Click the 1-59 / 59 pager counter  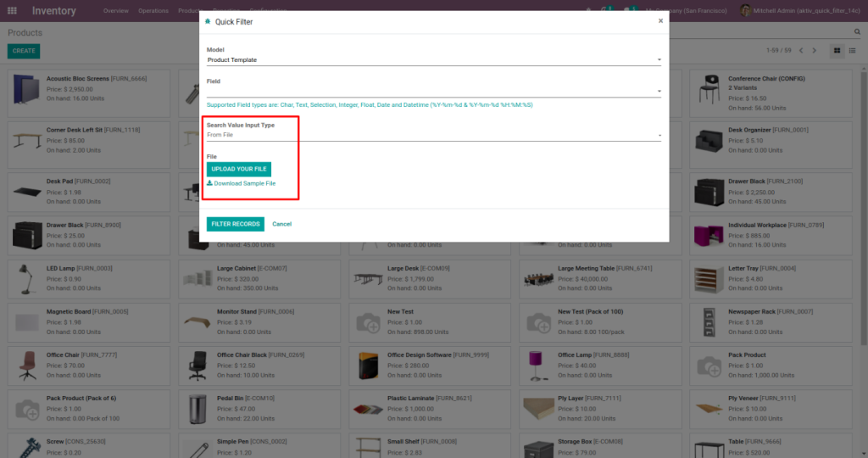(778, 50)
